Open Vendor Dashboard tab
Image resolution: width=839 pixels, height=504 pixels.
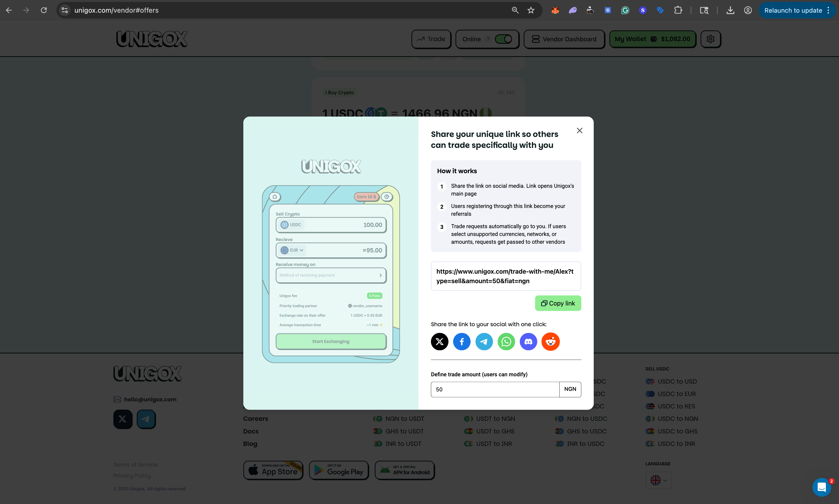click(x=564, y=39)
